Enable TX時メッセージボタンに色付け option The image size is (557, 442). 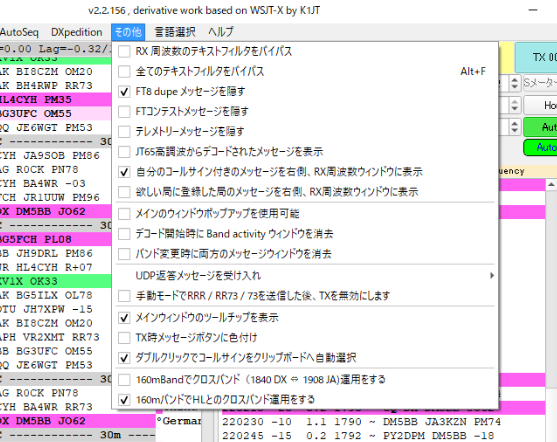pos(124,338)
